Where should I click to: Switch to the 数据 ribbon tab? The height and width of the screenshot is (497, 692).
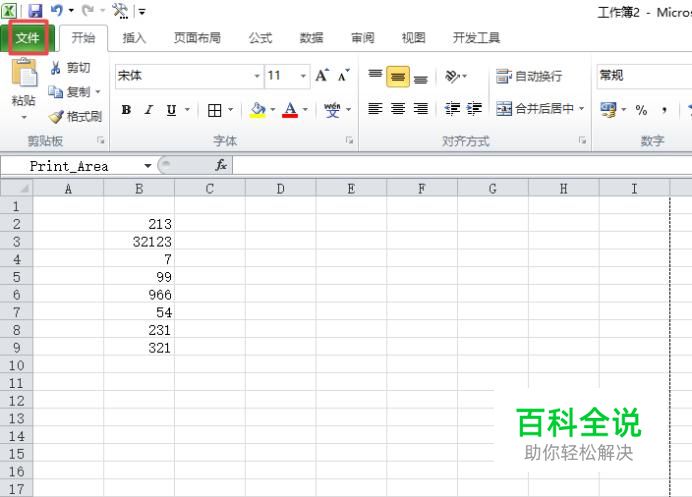point(312,38)
